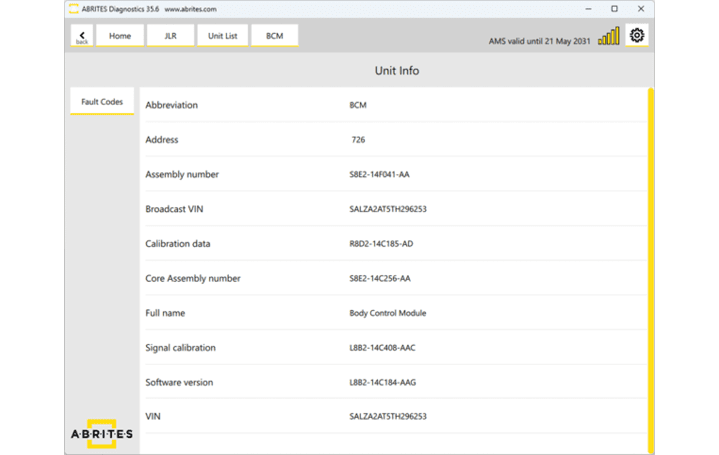Click the Core Assembly number label
719x455 pixels.
click(193, 278)
